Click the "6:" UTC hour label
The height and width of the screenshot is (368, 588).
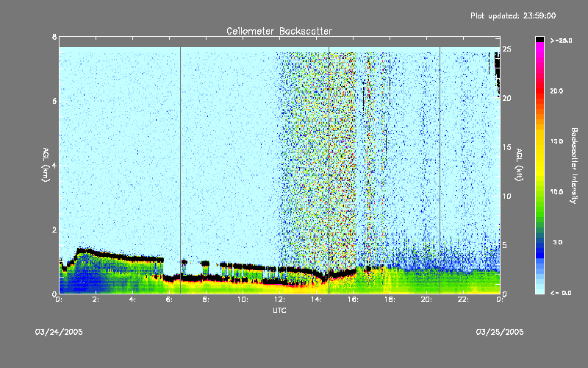point(169,300)
